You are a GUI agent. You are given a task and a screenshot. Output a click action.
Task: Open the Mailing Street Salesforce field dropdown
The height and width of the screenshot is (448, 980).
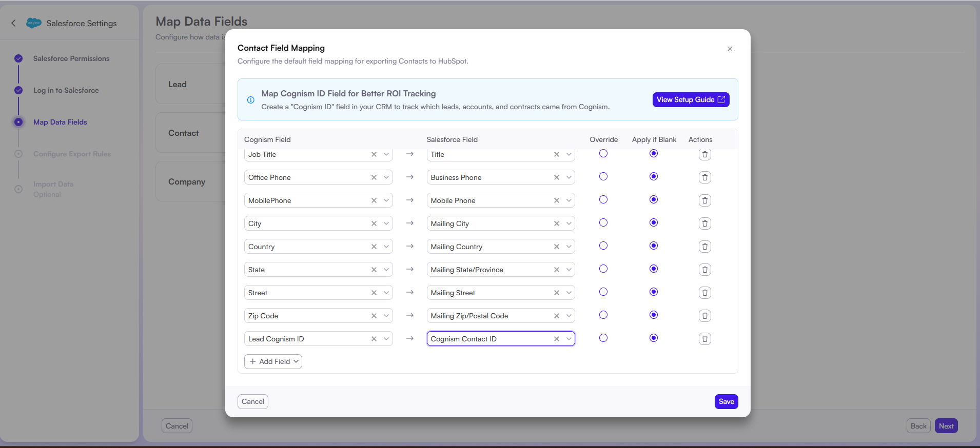coord(569,293)
